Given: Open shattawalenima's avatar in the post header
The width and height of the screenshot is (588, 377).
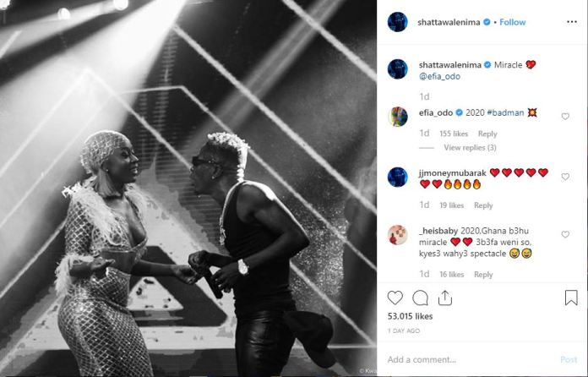Looking at the screenshot, I should pyautogui.click(x=398, y=22).
